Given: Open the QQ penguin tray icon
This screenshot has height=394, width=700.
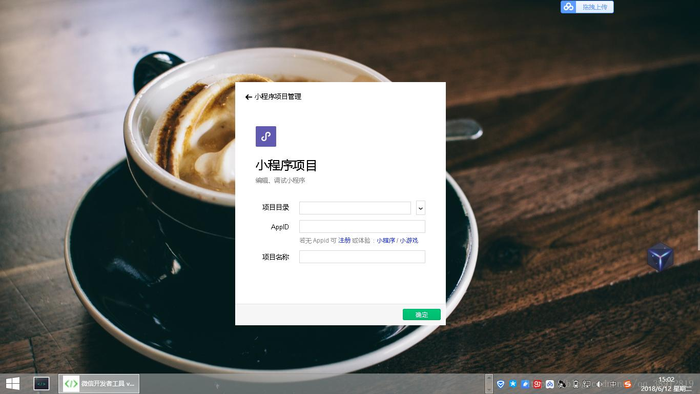Looking at the screenshot, I should coord(562,384).
